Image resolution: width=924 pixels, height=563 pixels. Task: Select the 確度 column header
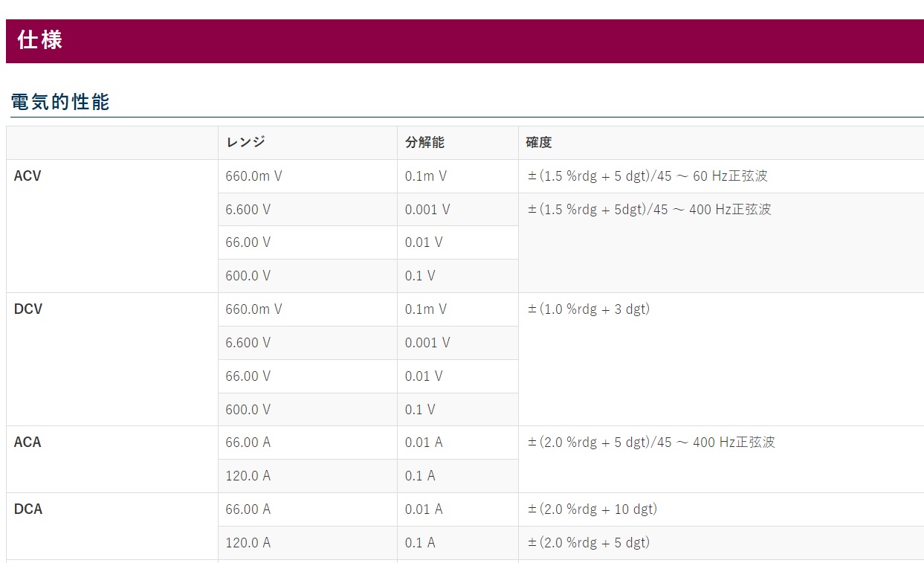[539, 142]
